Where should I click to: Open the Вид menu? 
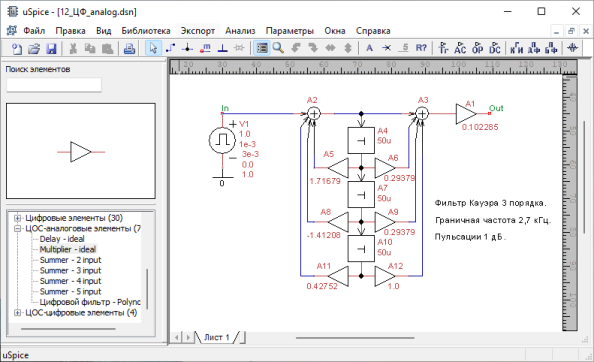pyautogui.click(x=103, y=31)
